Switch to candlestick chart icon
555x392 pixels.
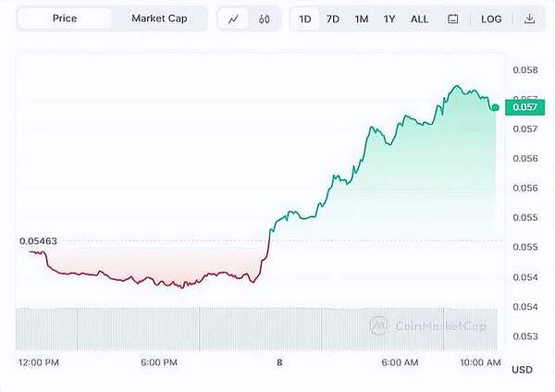click(x=264, y=18)
